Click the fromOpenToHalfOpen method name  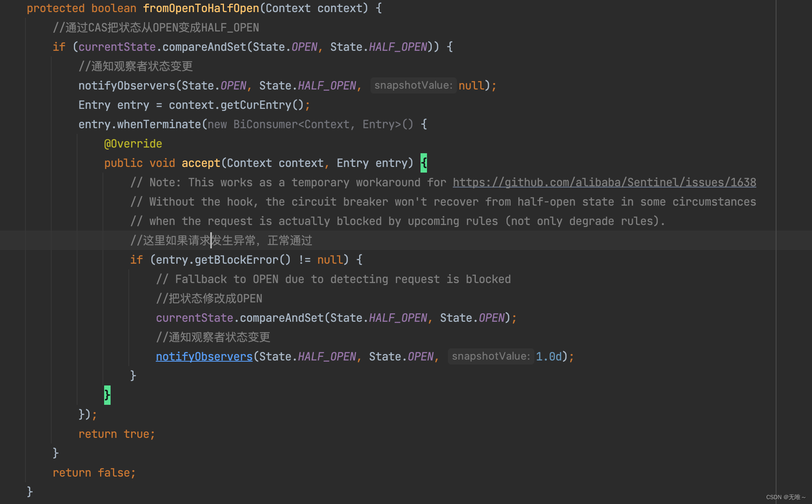(x=201, y=8)
